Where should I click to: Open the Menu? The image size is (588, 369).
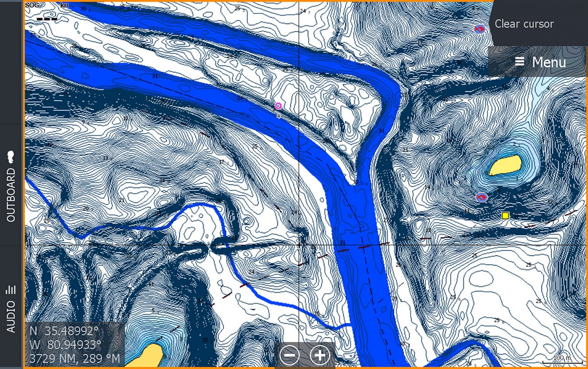(x=549, y=62)
